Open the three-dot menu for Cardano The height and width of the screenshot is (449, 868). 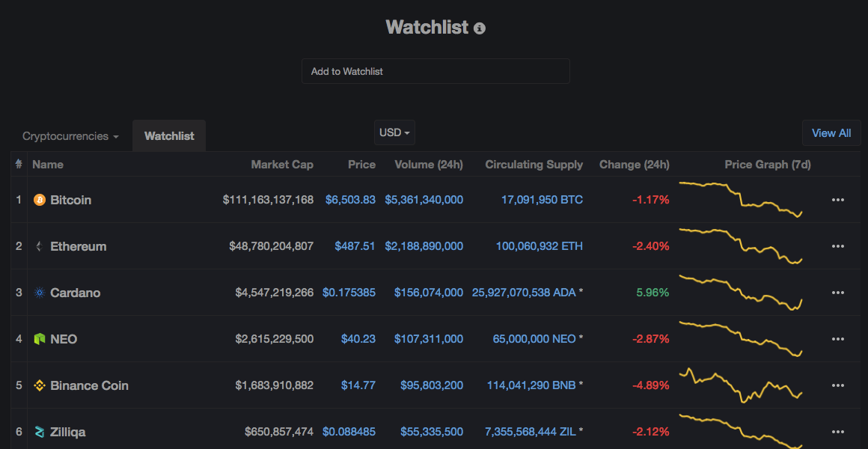click(837, 293)
